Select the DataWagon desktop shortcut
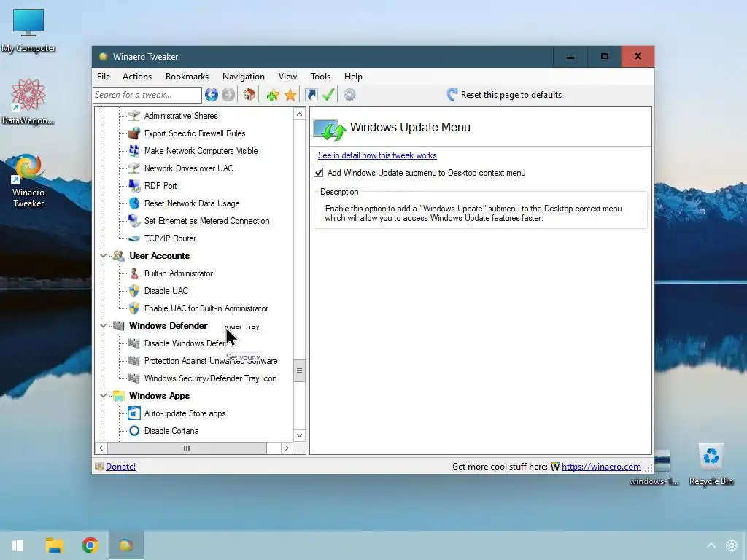 [x=28, y=102]
